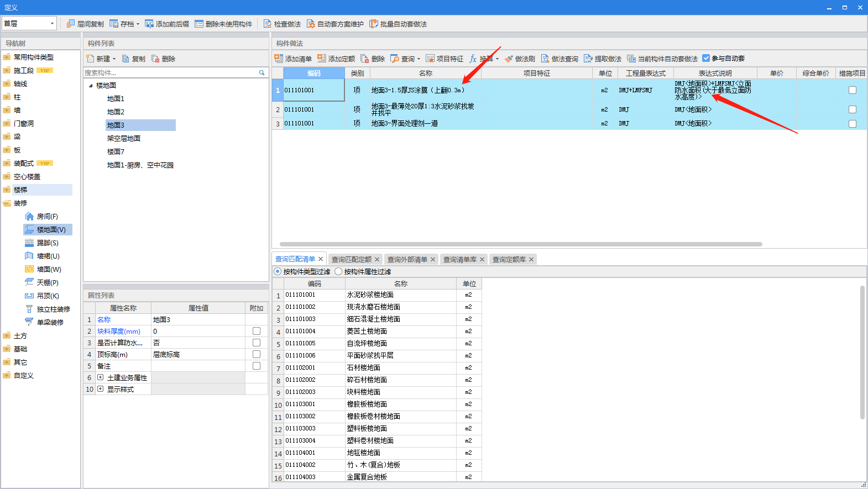Open 存档 dropdown arrow
The height and width of the screenshot is (489, 868).
pos(138,24)
